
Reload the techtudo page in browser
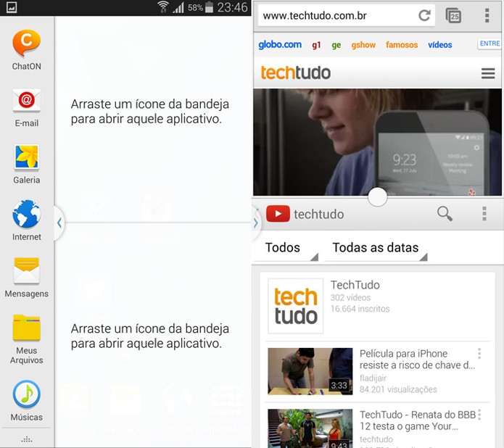[424, 15]
